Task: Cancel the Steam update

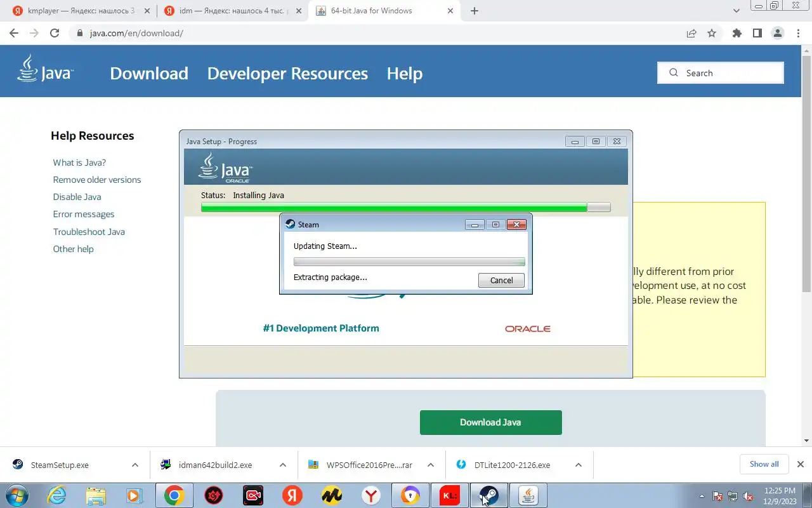Action: tap(501, 280)
